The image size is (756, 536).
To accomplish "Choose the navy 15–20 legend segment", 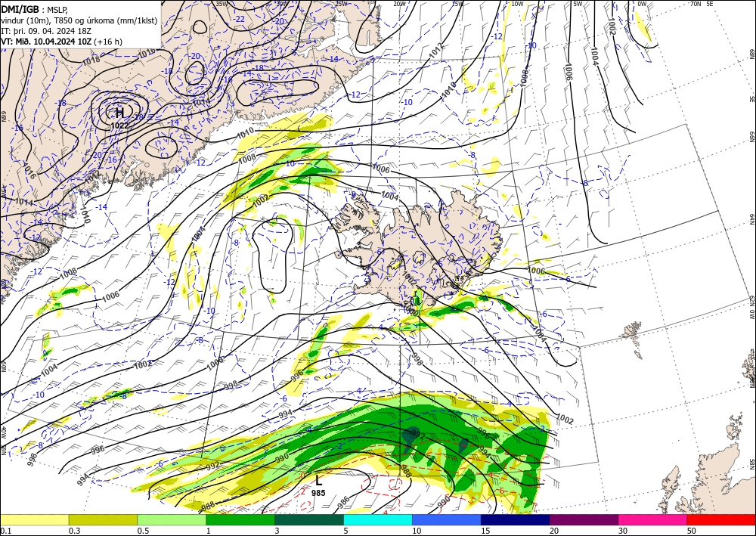I will [516, 519].
